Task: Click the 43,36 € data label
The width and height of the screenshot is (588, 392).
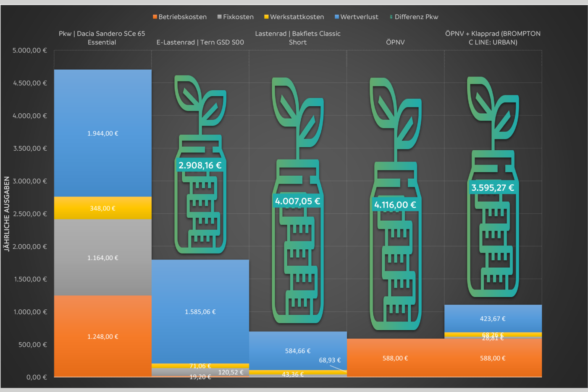Action: tap(293, 374)
